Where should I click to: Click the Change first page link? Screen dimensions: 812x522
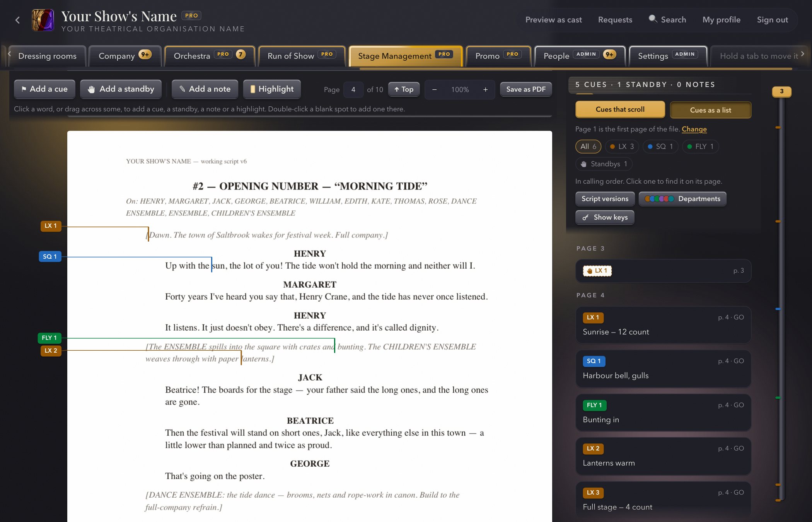coord(694,129)
